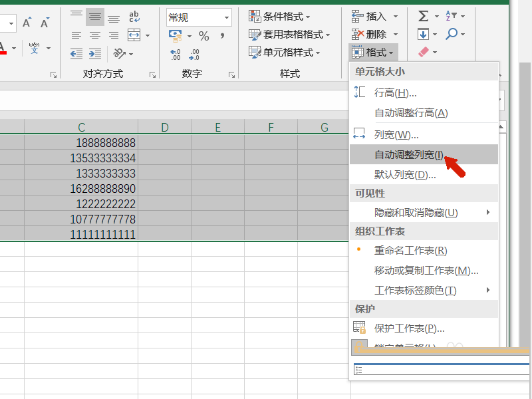Viewport: 532px width, 399px height.
Task: Center cell text horizontally
Action: (x=95, y=35)
